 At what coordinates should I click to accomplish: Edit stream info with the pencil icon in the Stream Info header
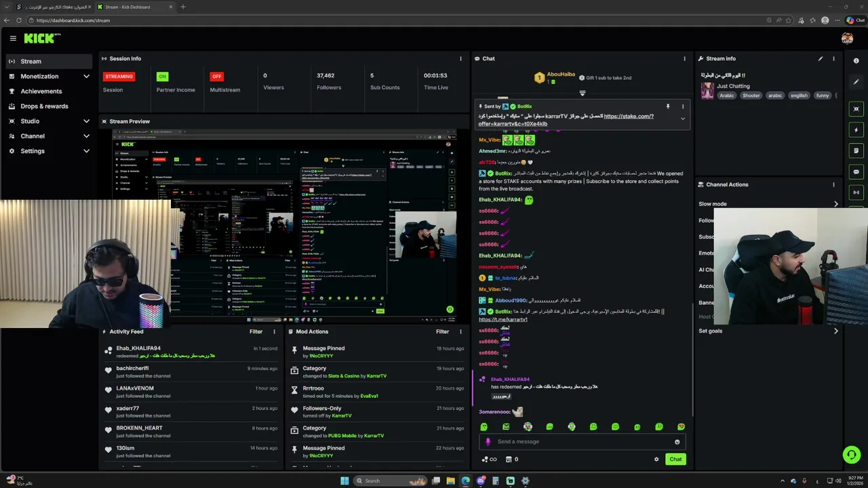pyautogui.click(x=820, y=58)
